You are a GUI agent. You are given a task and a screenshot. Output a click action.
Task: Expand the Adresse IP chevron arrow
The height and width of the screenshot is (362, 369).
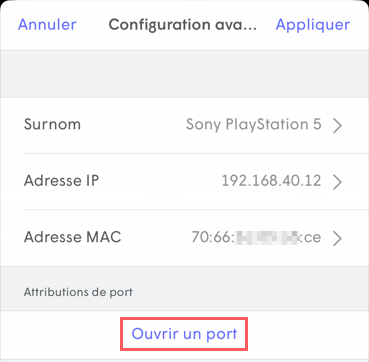click(x=337, y=182)
